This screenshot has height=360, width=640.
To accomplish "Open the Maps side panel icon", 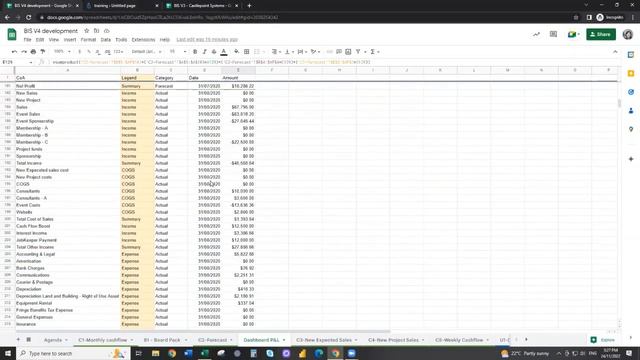I will [631, 129].
